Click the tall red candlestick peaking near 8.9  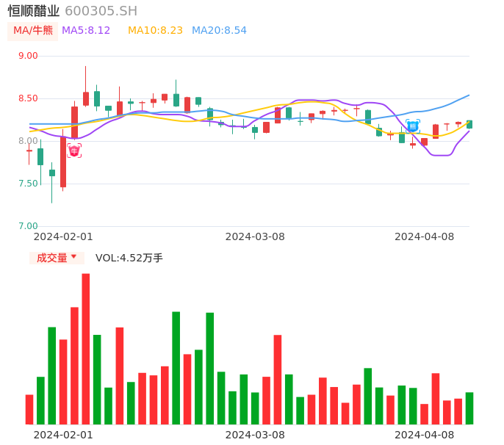click(x=86, y=98)
